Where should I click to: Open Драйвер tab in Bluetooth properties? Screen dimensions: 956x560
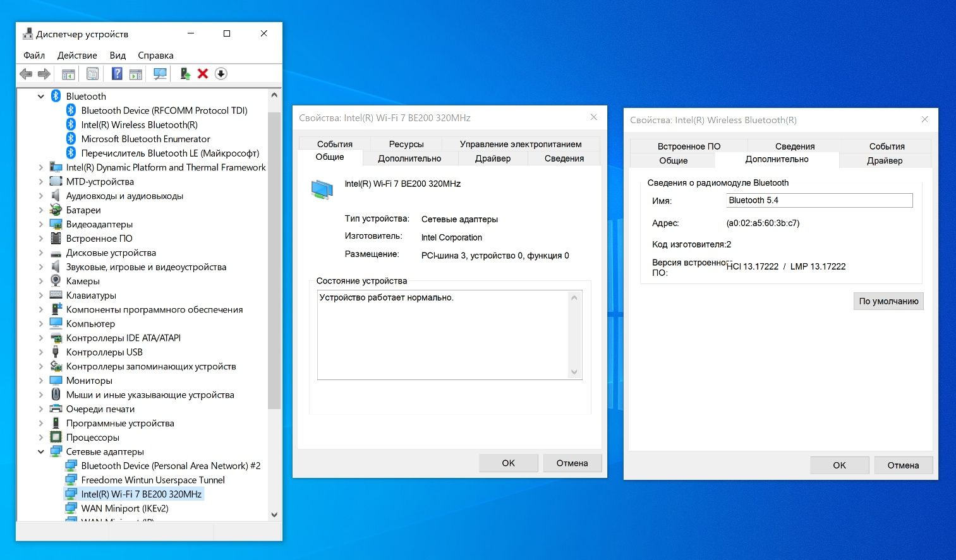[x=885, y=160]
